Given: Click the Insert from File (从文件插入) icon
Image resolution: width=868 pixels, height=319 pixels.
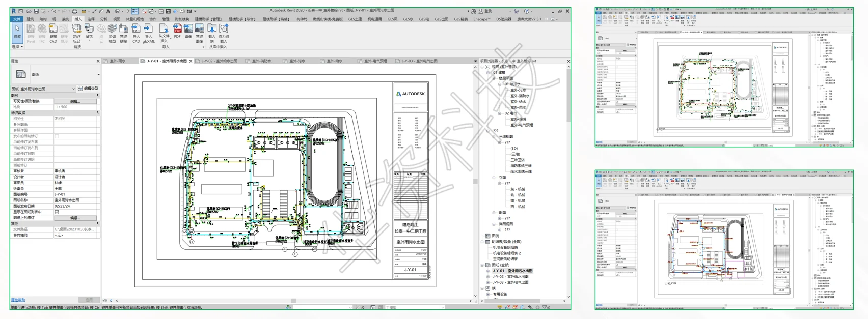Looking at the screenshot, I should pos(164,33).
